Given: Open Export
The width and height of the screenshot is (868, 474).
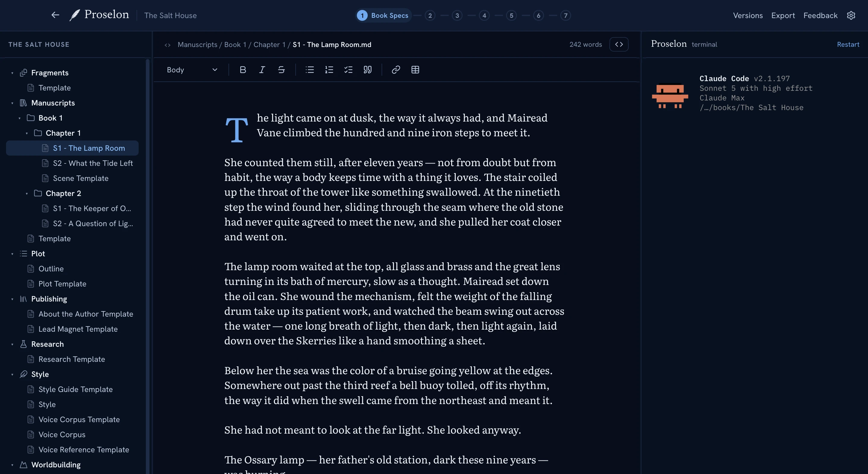Looking at the screenshot, I should [783, 15].
